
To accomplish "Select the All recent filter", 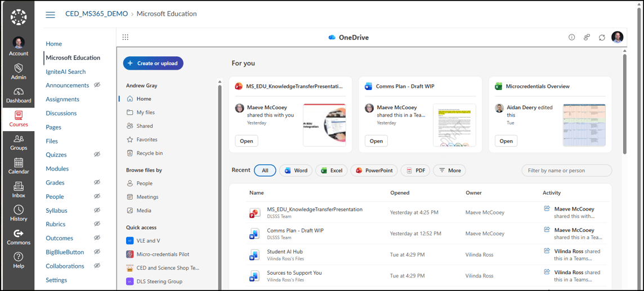I will click(265, 171).
